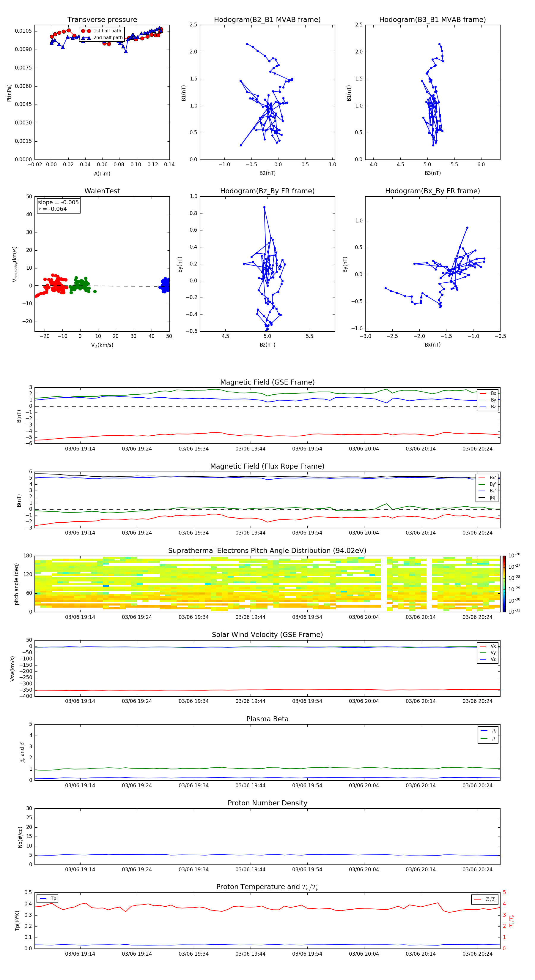This screenshot has height=980, width=535.
Task: Click the "B3(nT)" x-axis label
Action: (x=432, y=173)
